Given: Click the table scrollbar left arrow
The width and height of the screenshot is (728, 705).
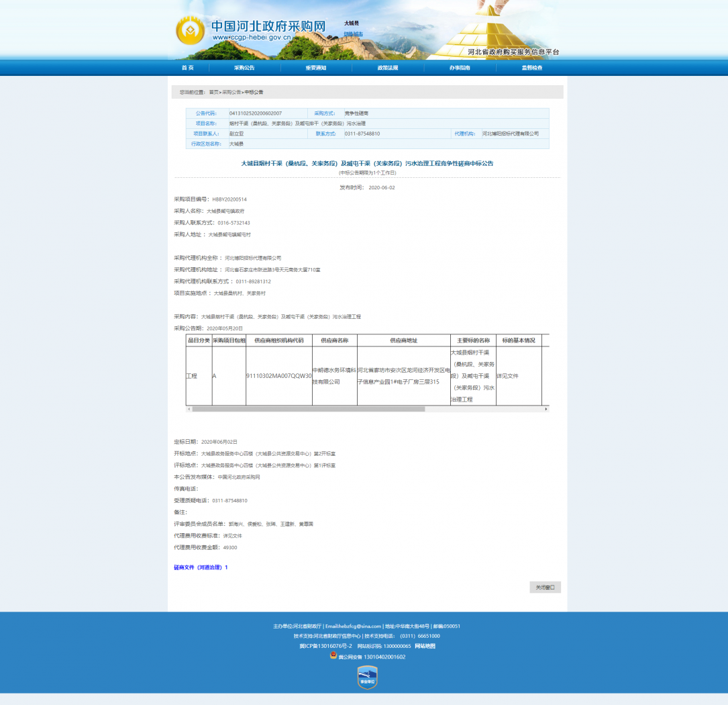Looking at the screenshot, I should point(189,409).
